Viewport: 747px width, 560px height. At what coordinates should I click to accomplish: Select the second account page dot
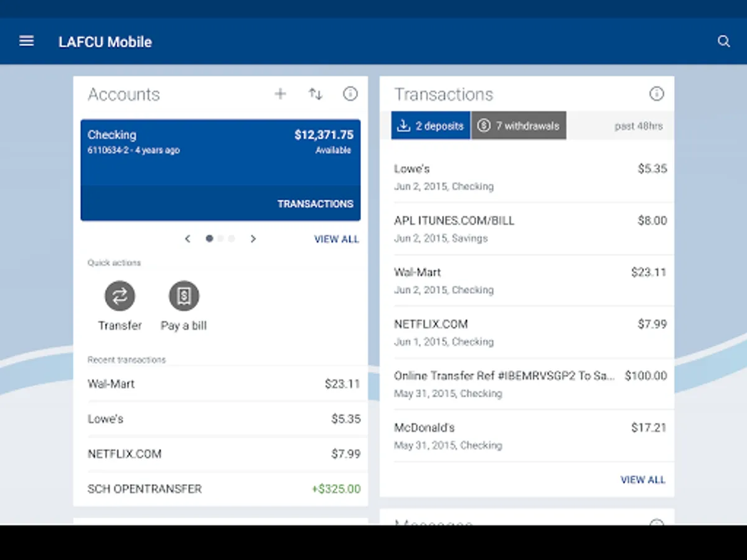point(220,238)
